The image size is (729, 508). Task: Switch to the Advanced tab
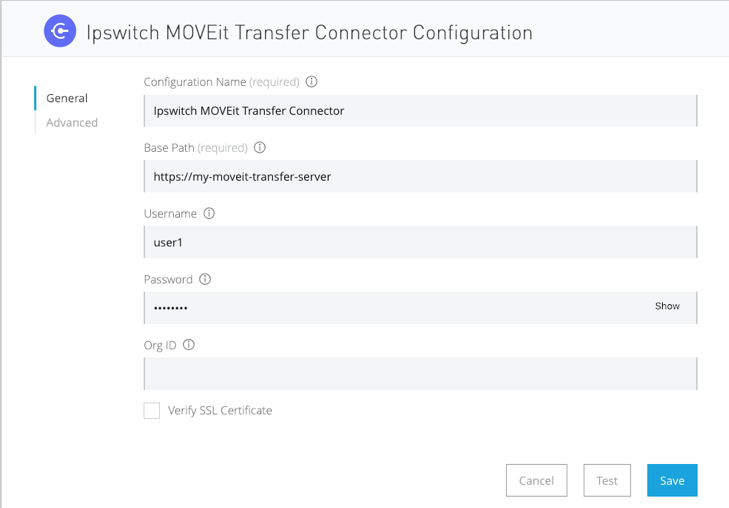pyautogui.click(x=72, y=123)
